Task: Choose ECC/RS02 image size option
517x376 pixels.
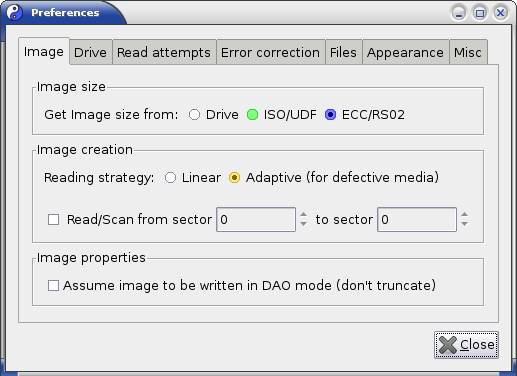Action: [x=330, y=115]
